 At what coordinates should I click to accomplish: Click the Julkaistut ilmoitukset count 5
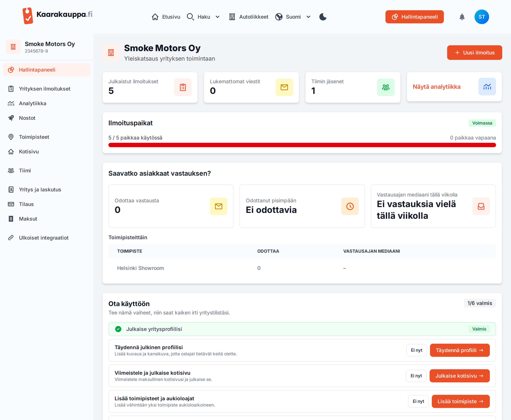click(x=111, y=91)
